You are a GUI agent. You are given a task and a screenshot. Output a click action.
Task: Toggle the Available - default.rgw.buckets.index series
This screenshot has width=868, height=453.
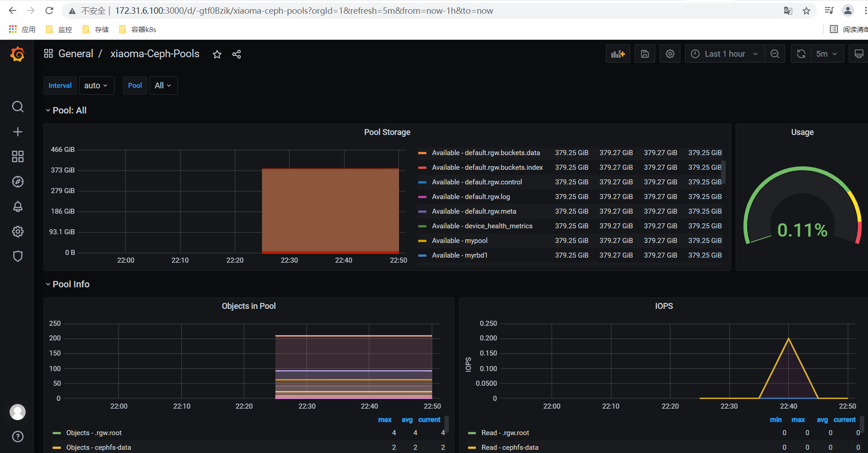(x=487, y=167)
